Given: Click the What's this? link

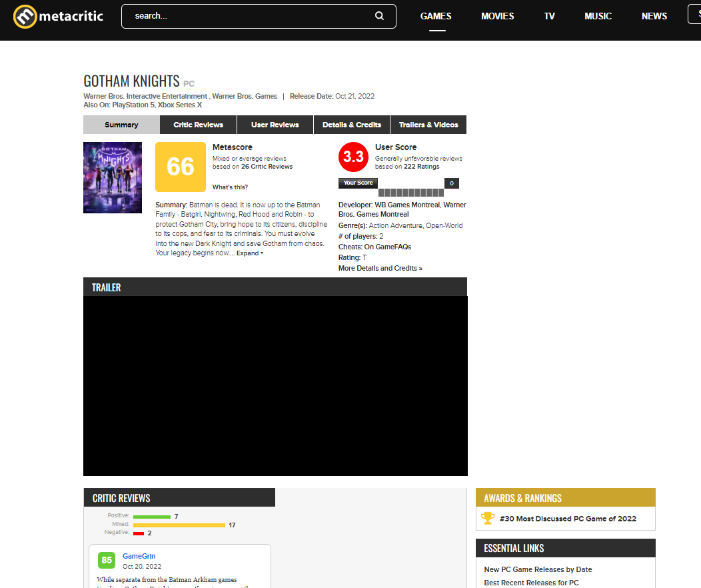Looking at the screenshot, I should pos(231,187).
